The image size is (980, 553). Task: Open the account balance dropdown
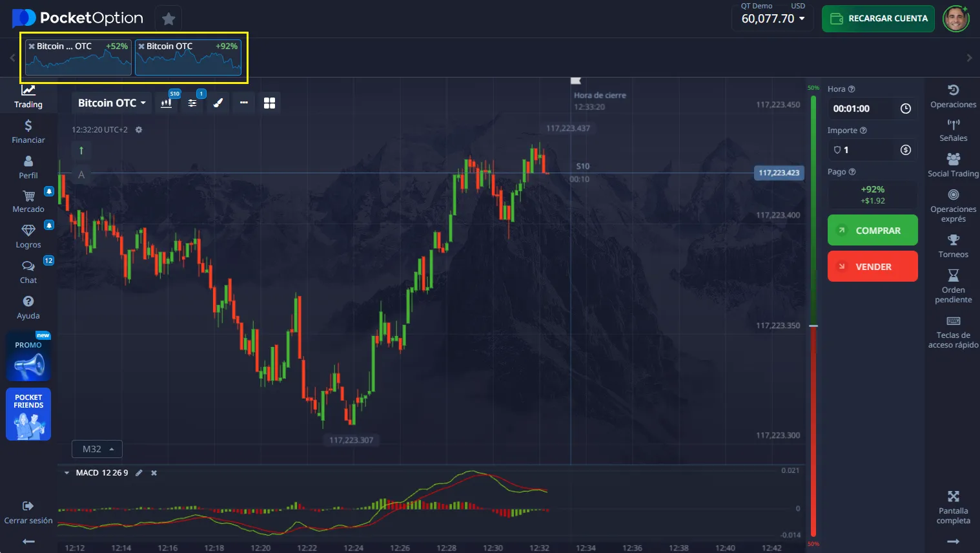(x=773, y=19)
